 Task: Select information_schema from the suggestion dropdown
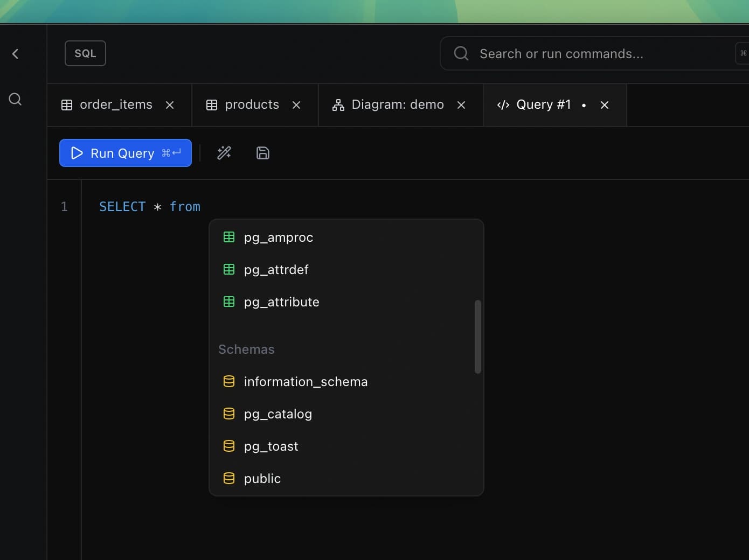tap(306, 381)
